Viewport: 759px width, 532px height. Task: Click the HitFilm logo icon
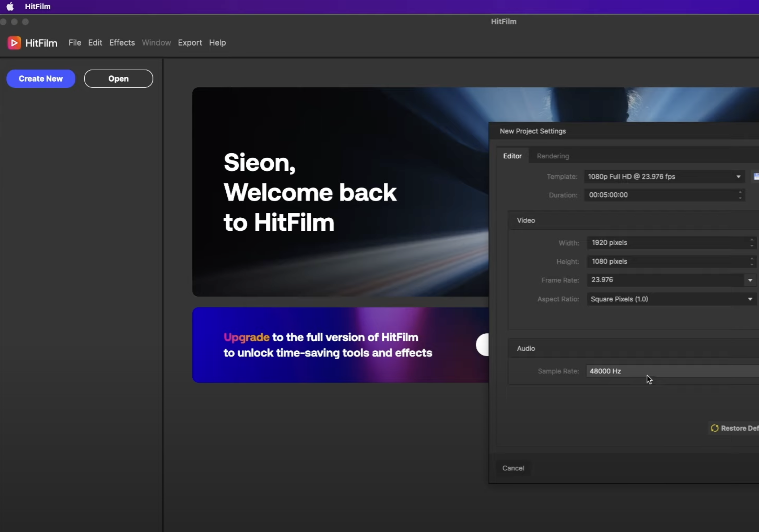coord(14,43)
